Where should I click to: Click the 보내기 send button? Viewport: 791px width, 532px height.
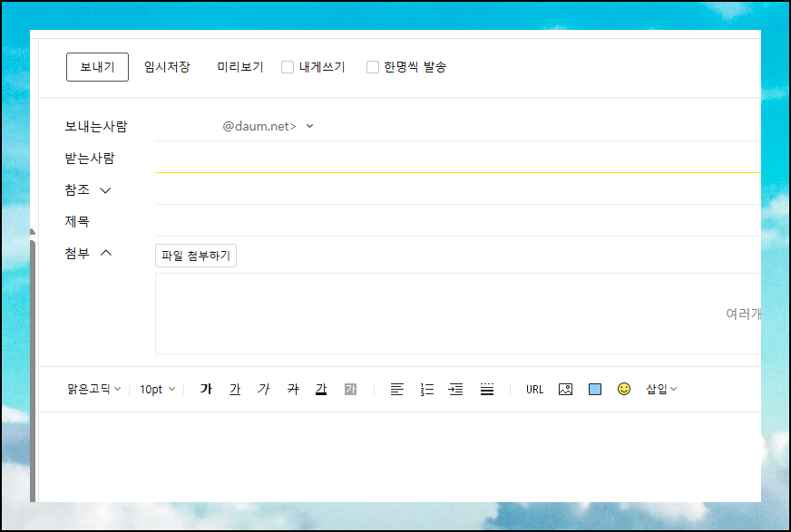[x=97, y=67]
